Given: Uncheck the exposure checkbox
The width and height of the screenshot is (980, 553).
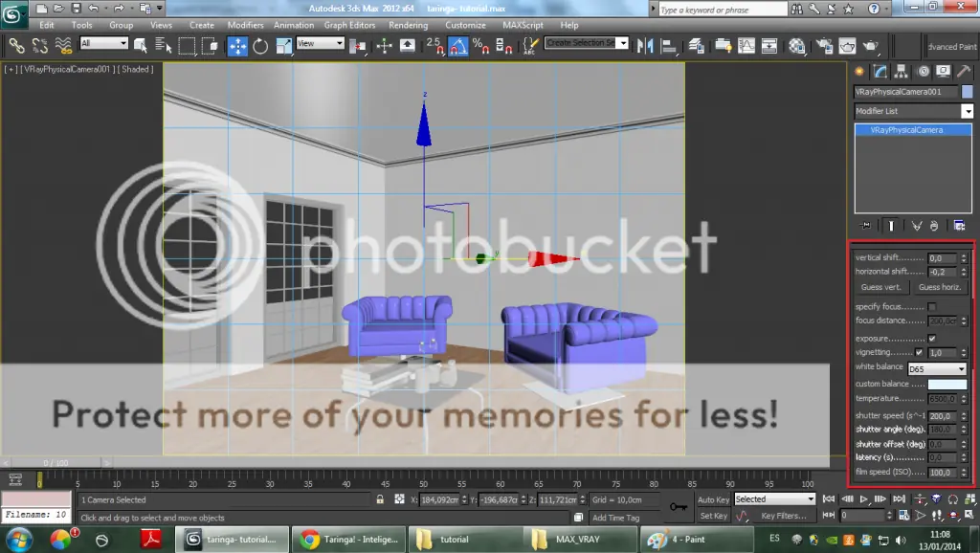Looking at the screenshot, I should [x=932, y=339].
